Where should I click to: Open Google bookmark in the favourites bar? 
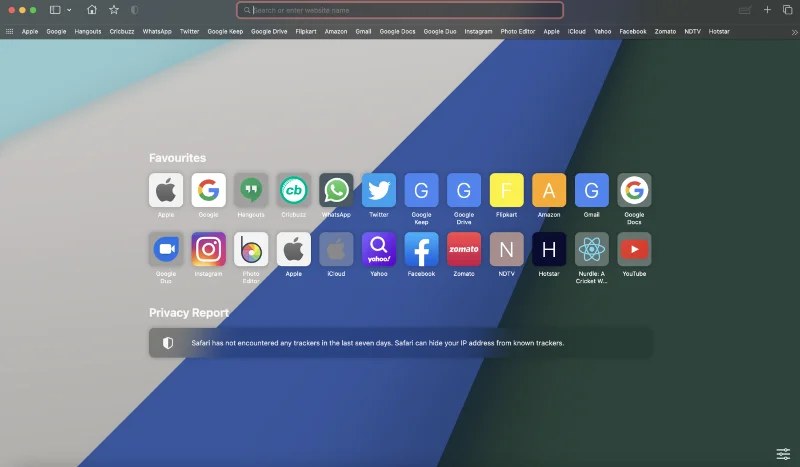click(x=56, y=31)
